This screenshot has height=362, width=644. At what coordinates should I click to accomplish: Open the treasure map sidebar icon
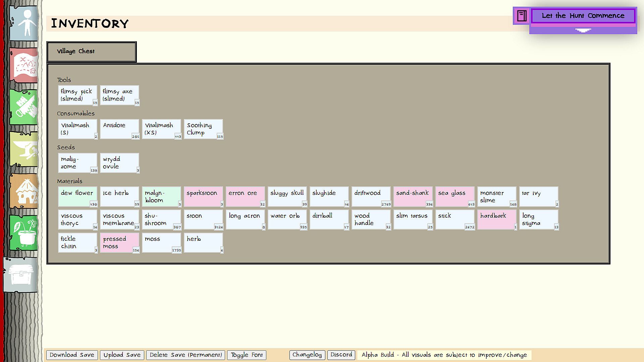point(24,65)
